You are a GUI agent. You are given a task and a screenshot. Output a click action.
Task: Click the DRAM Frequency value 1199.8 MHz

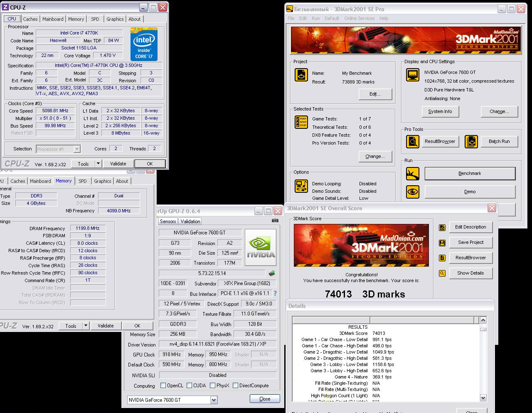pyautogui.click(x=88, y=229)
